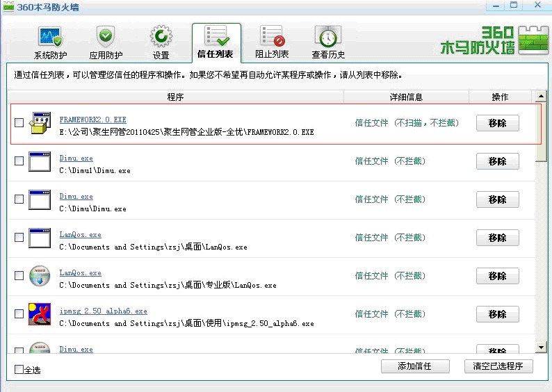
Task: Click path text C:\Dimu1\Dimu.exe
Action: tap(95, 171)
